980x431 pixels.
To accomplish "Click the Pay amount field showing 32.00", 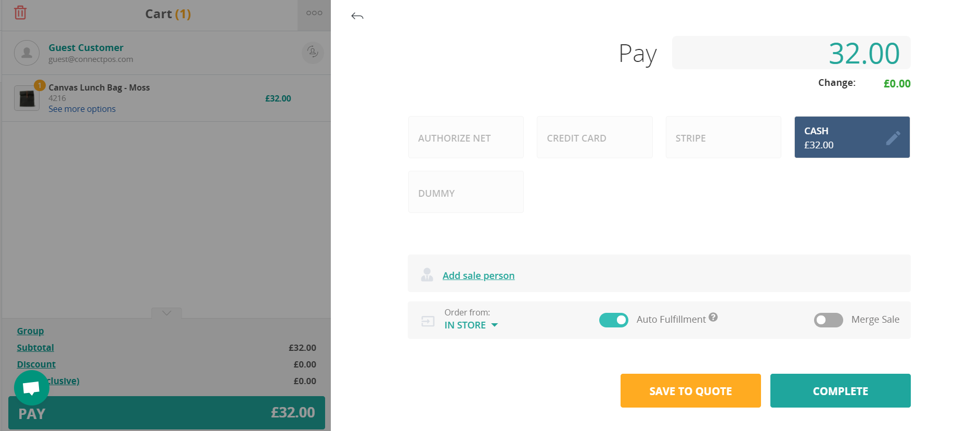I will (x=791, y=53).
